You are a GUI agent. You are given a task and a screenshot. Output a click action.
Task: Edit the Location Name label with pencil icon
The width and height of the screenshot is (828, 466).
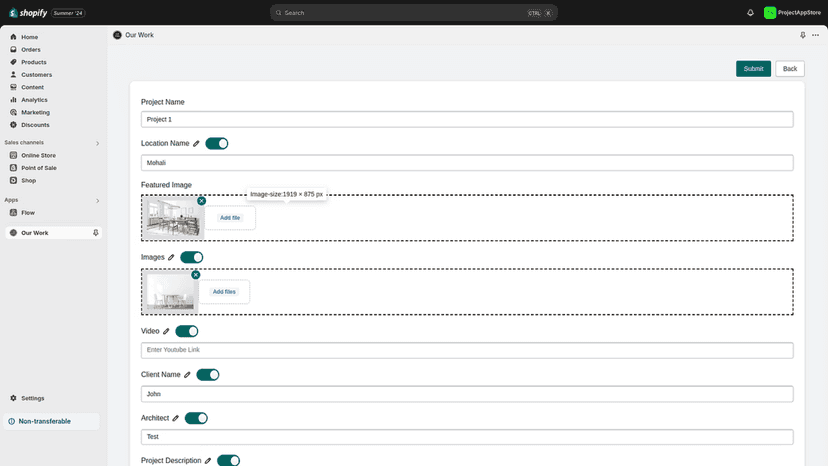pyautogui.click(x=196, y=143)
